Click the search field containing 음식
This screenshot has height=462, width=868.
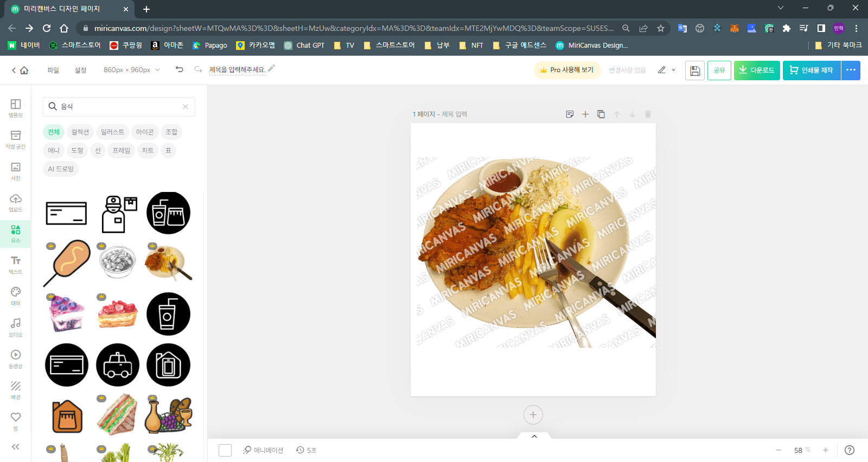point(119,107)
